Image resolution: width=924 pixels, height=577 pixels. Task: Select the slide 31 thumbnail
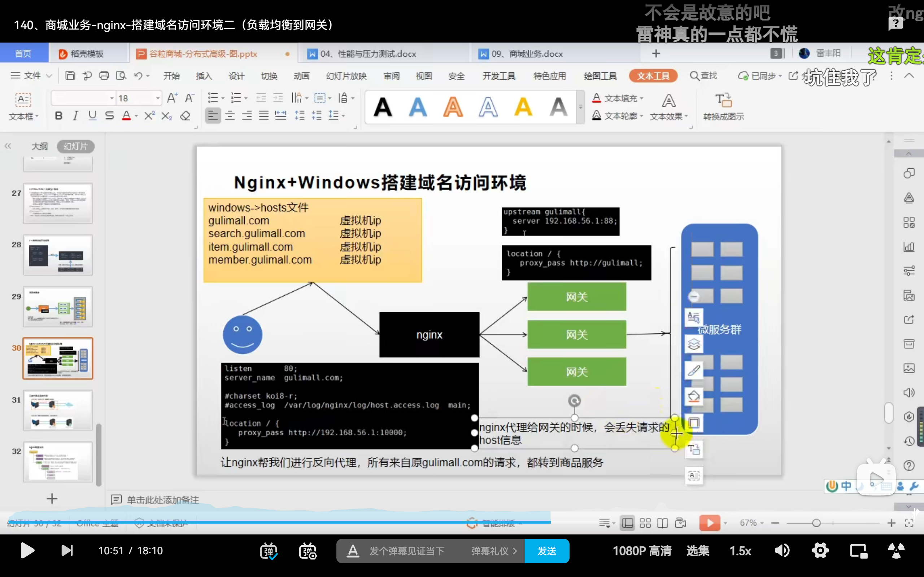[58, 410]
